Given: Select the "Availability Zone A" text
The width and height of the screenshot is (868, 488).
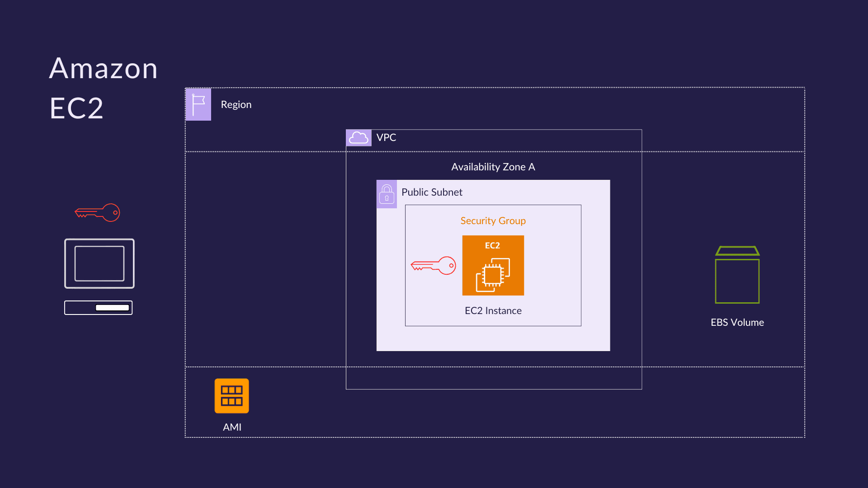Looking at the screenshot, I should (493, 167).
